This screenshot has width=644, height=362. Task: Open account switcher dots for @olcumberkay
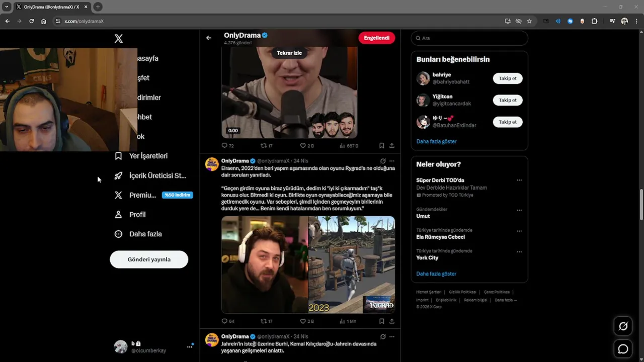(190, 346)
